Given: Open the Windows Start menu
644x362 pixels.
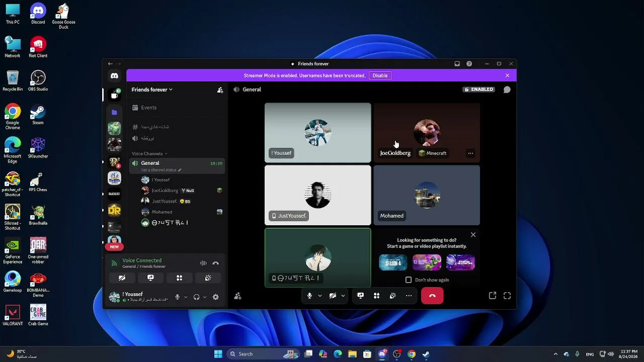Looking at the screenshot, I should [x=218, y=354].
